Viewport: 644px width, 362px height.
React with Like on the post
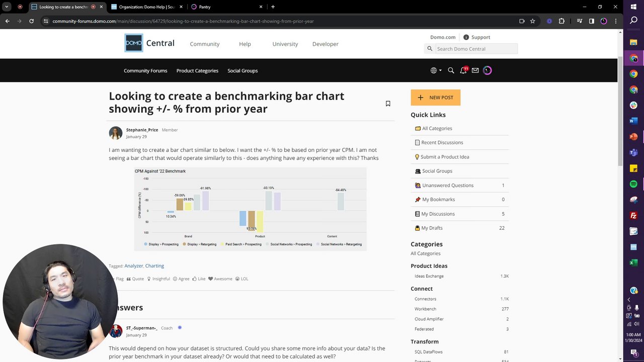coord(199,279)
